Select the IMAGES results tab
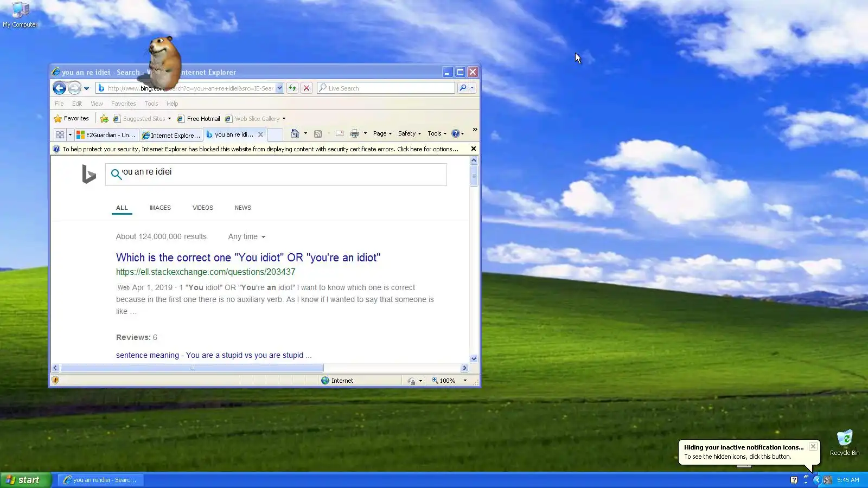Image resolution: width=868 pixels, height=488 pixels. pos(160,208)
